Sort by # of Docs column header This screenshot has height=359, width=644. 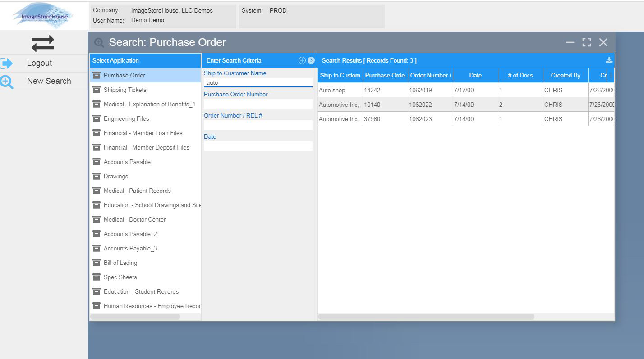click(x=520, y=75)
